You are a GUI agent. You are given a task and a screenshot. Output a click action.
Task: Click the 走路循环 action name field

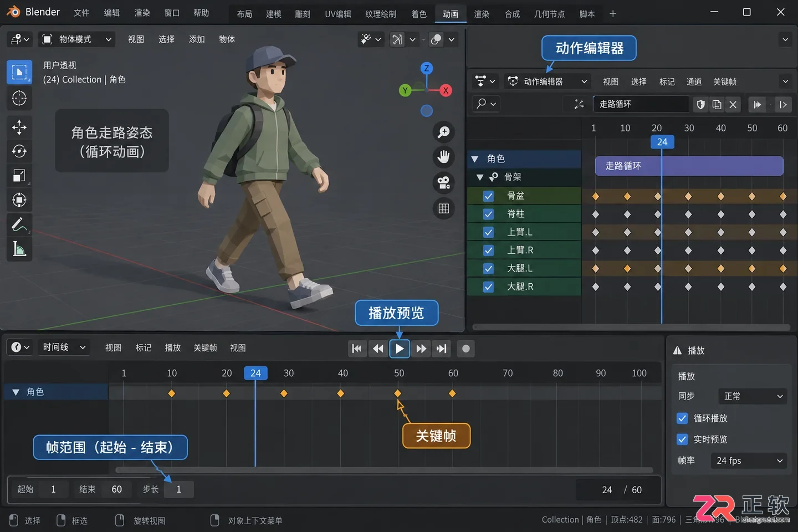641,104
